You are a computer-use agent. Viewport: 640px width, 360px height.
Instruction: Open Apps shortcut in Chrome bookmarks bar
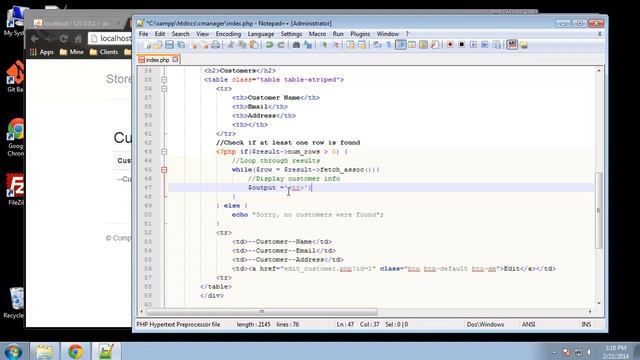point(42,52)
